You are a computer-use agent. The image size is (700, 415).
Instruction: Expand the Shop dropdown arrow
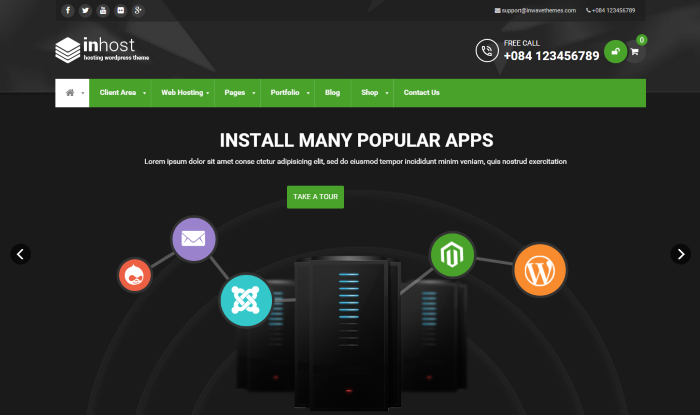(387, 93)
